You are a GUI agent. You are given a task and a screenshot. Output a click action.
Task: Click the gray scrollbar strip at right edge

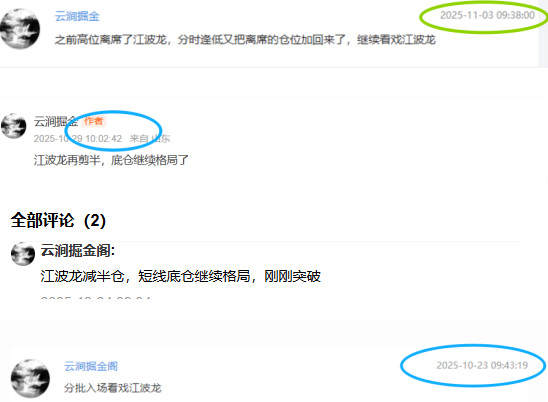543,34
